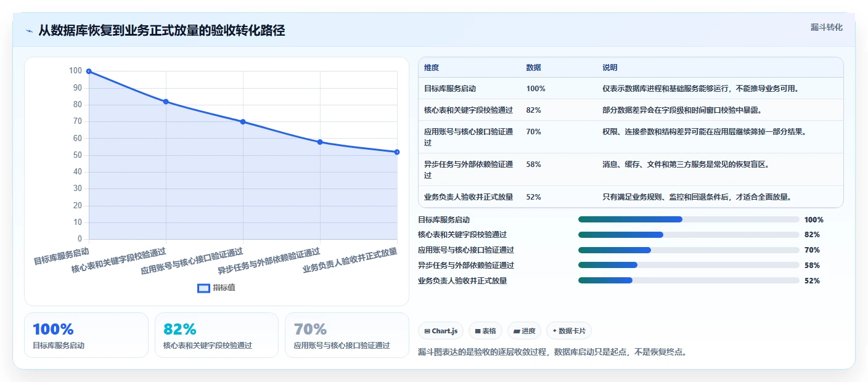Click 应用账号与核心接口验证通过 in the table's 维度 column
The image size is (868, 382).
tap(469, 137)
